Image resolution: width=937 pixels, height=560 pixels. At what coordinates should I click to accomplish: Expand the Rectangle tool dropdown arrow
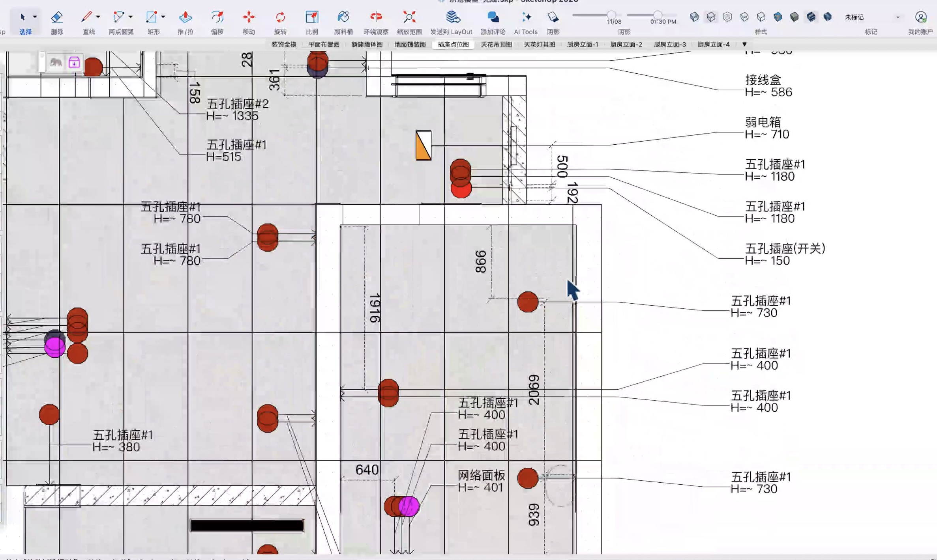pos(163,17)
